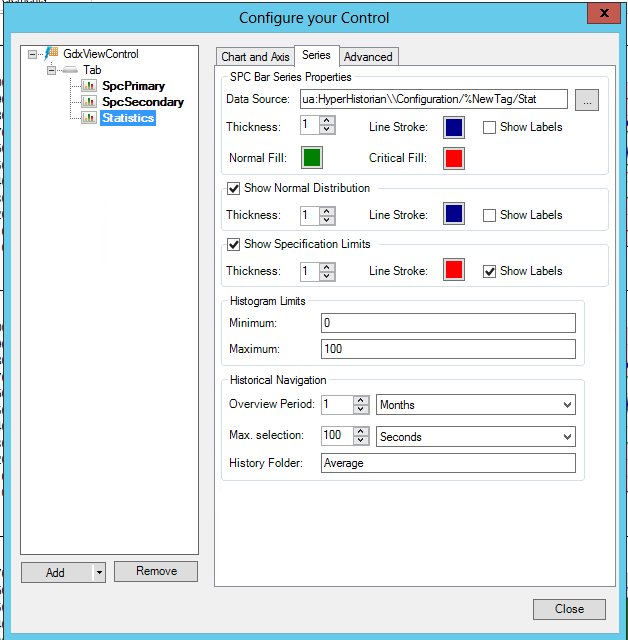Viewport: 628px width, 640px height.
Task: Click the Remove button
Action: pyautogui.click(x=156, y=571)
